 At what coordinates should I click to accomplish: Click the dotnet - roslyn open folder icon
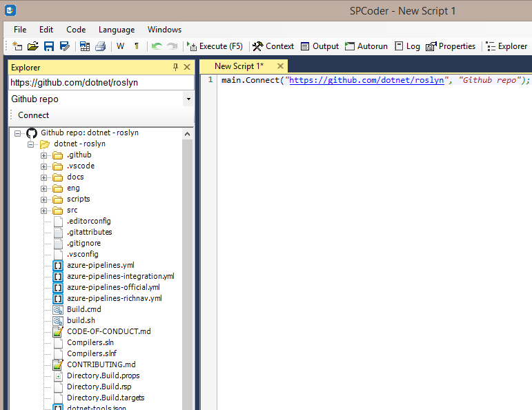pyautogui.click(x=45, y=144)
